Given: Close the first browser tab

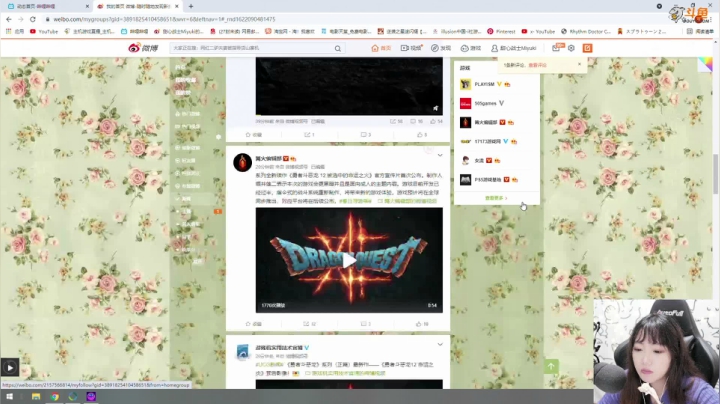Looking at the screenshot, I should [x=87, y=6].
